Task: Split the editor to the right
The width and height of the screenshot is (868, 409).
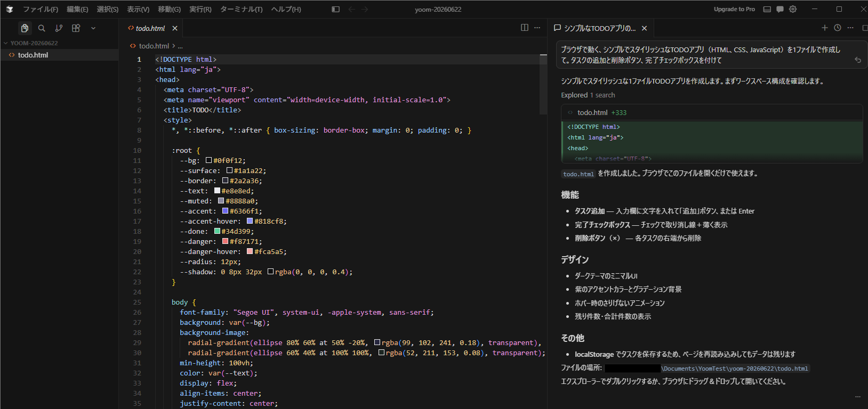Action: click(x=525, y=28)
